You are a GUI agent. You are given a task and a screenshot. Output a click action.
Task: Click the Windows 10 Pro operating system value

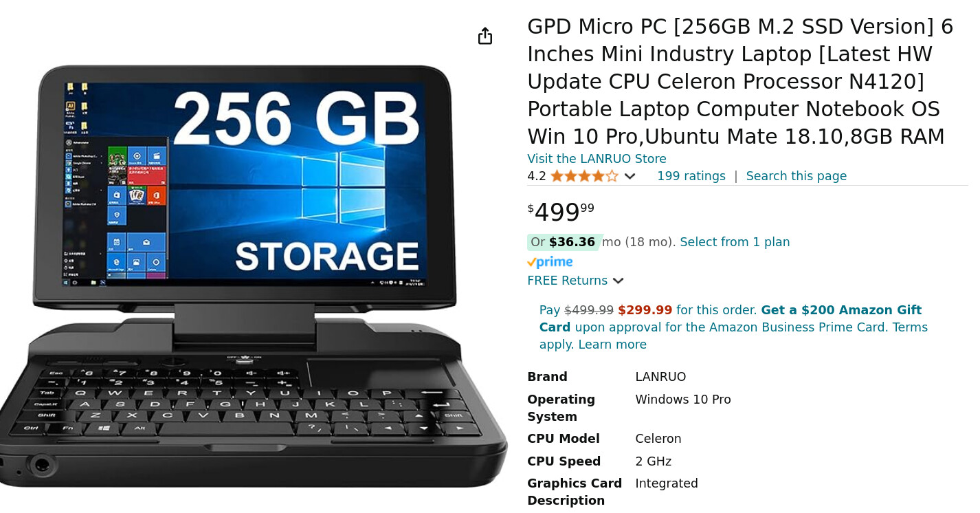click(683, 400)
